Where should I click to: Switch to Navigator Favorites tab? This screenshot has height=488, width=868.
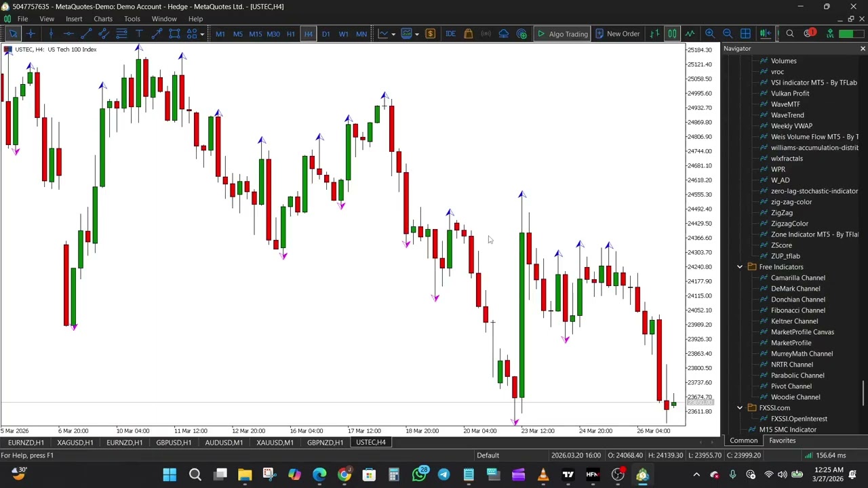pyautogui.click(x=782, y=441)
